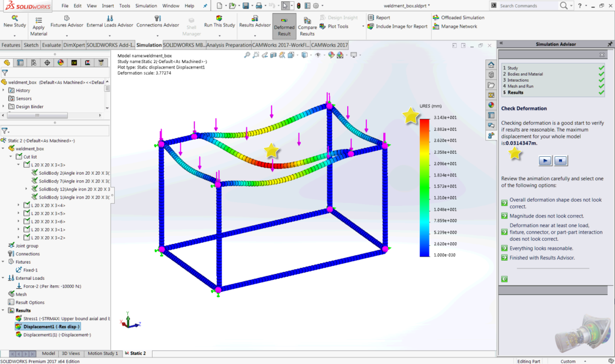Image resolution: width=615 pixels, height=364 pixels.
Task: Select 'Overall deformation shape does not look correct'
Action: point(553,203)
